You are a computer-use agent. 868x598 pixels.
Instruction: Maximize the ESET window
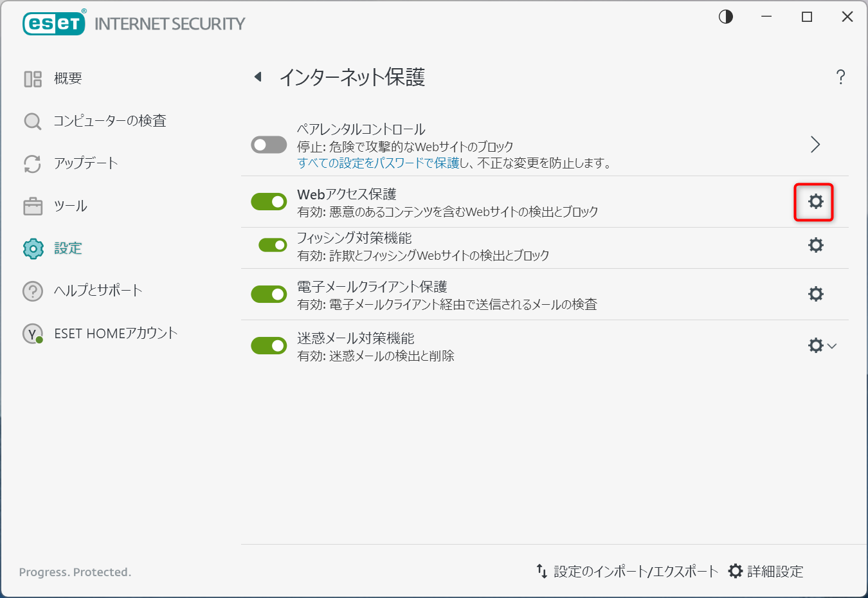[807, 17]
